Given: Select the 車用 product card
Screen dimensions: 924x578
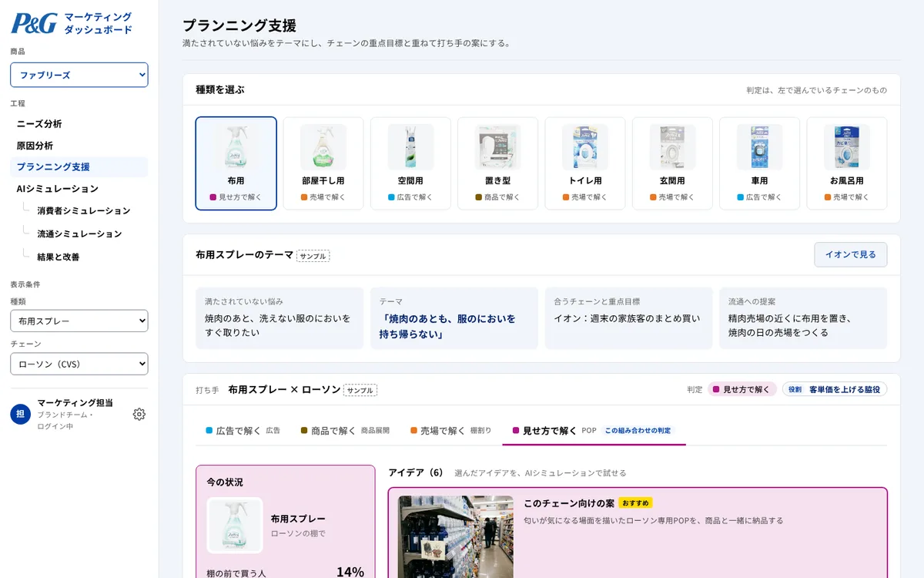Looking at the screenshot, I should click(x=759, y=163).
